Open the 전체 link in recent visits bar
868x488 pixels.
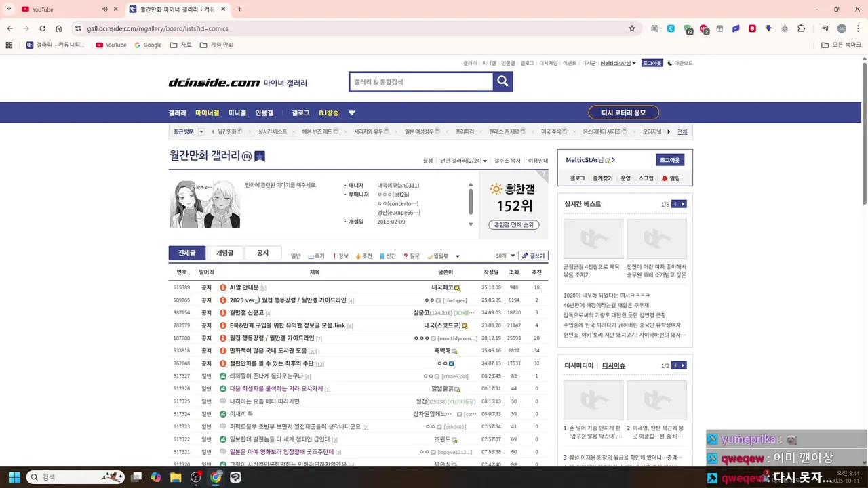[682, 131]
